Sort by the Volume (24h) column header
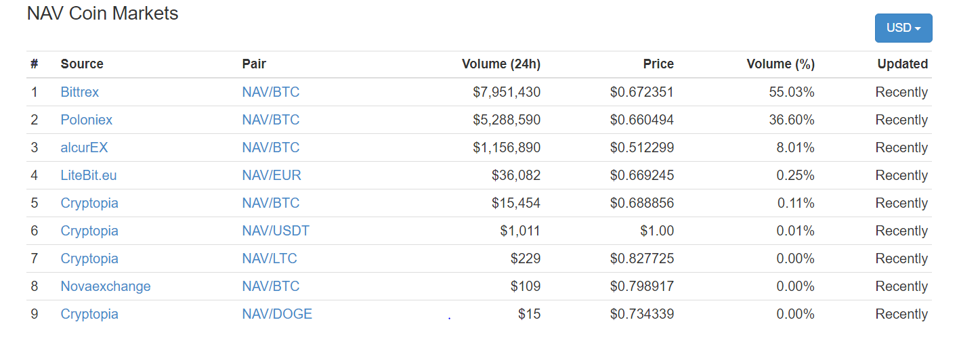This screenshot has height=339, width=980. (x=500, y=64)
